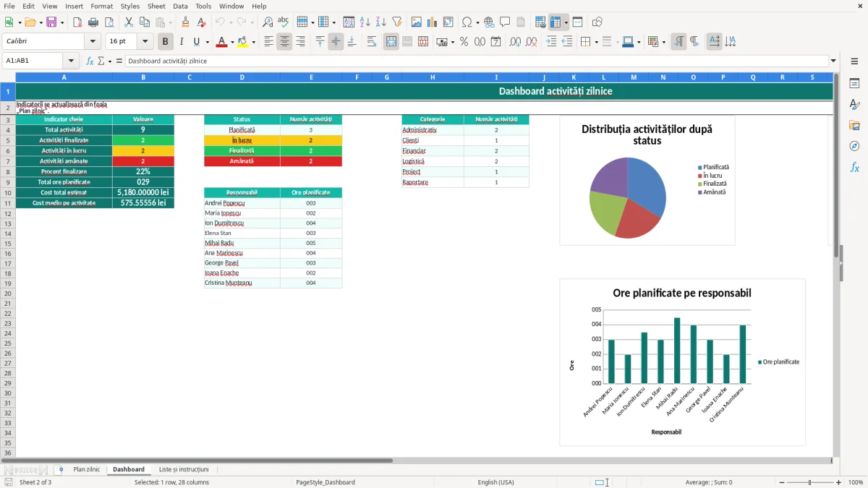The image size is (868, 488).
Task: Click the Copy icon
Action: pos(145,22)
